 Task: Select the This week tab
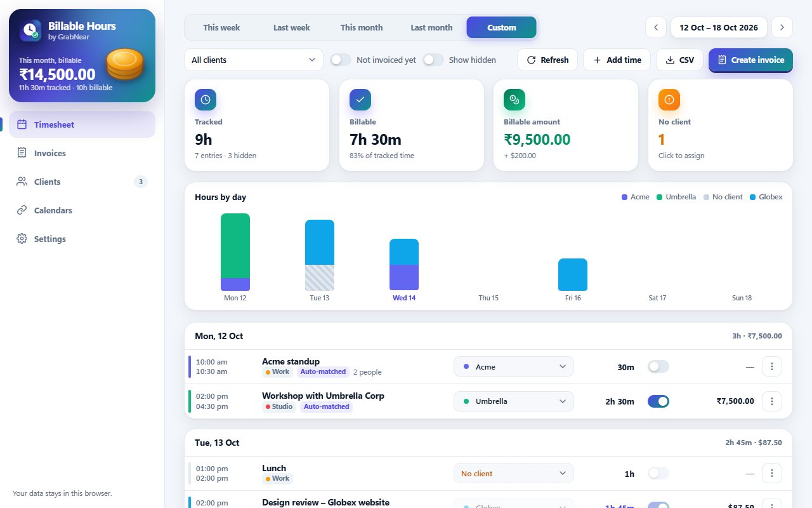221,27
